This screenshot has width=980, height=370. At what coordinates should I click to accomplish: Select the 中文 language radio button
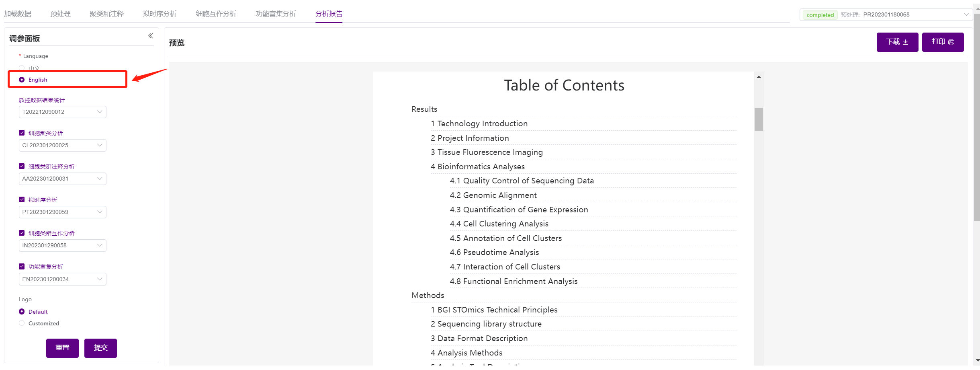22,68
